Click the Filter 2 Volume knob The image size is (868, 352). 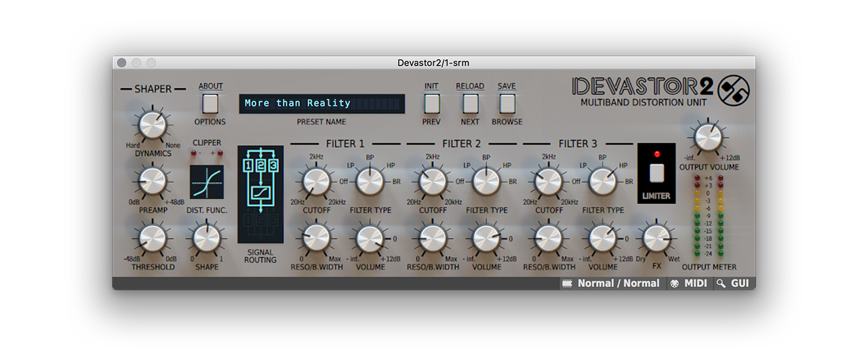click(486, 238)
